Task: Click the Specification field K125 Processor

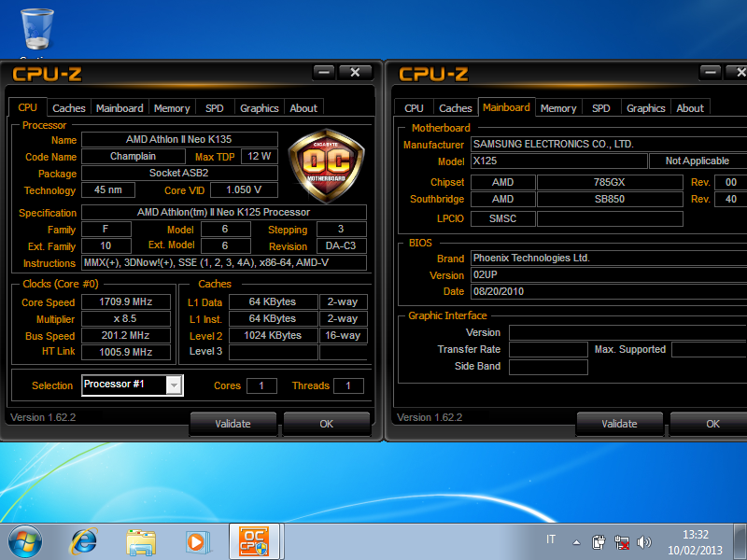Action: 224,212
